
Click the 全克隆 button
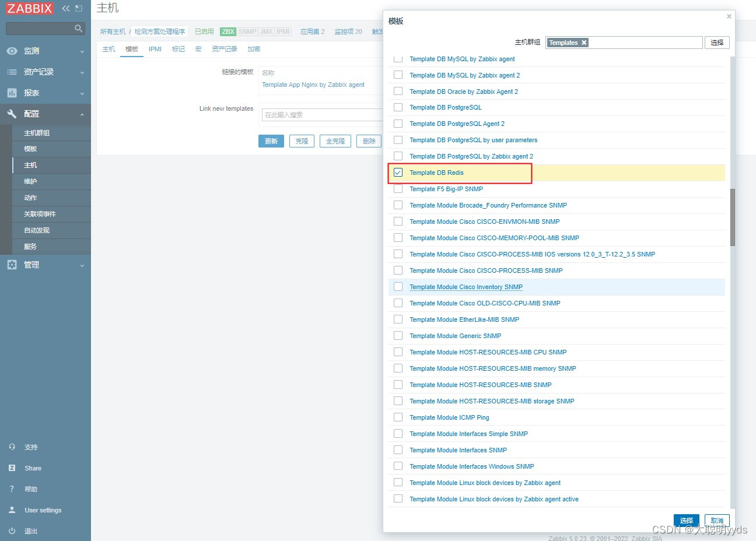point(335,141)
